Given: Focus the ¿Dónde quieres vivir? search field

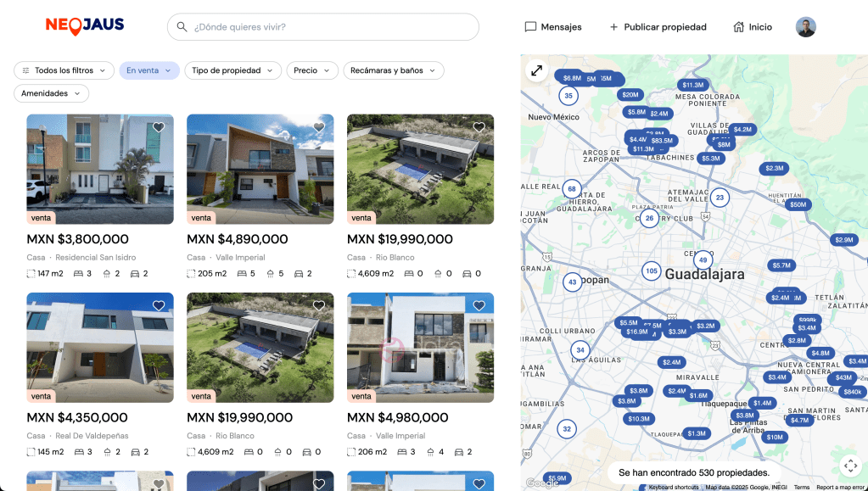Looking at the screenshot, I should pos(323,26).
